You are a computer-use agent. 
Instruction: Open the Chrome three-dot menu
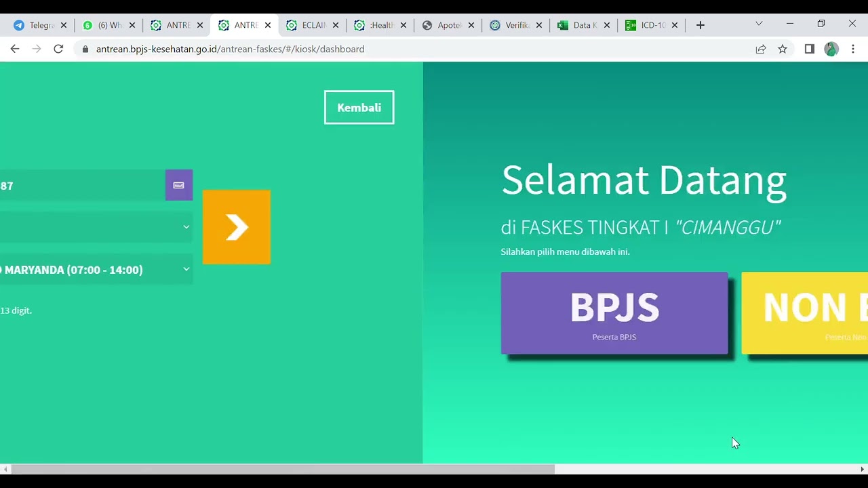tap(853, 49)
